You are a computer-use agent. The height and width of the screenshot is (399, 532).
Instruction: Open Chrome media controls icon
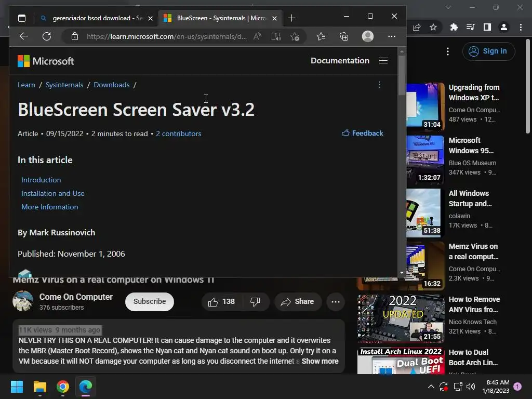pyautogui.click(x=470, y=27)
